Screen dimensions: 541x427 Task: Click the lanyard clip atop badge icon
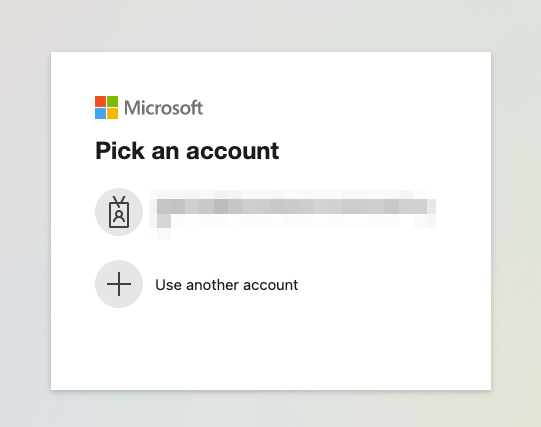(119, 201)
